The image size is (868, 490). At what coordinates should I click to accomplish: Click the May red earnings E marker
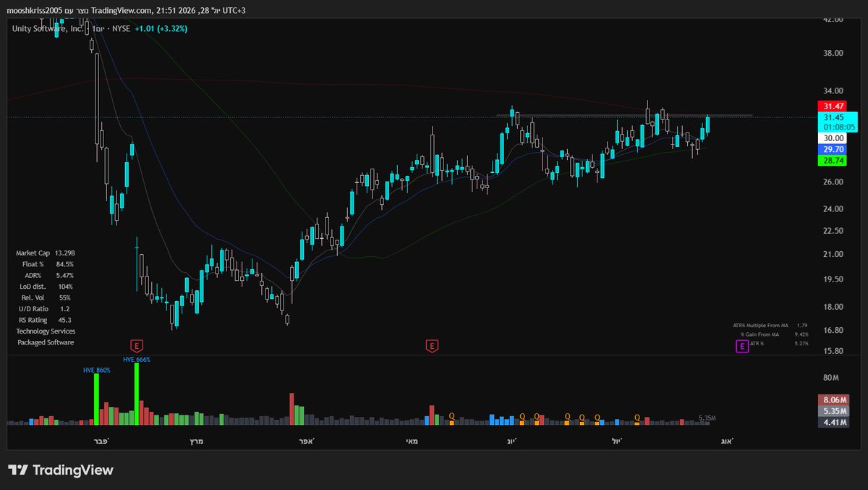[x=432, y=346]
